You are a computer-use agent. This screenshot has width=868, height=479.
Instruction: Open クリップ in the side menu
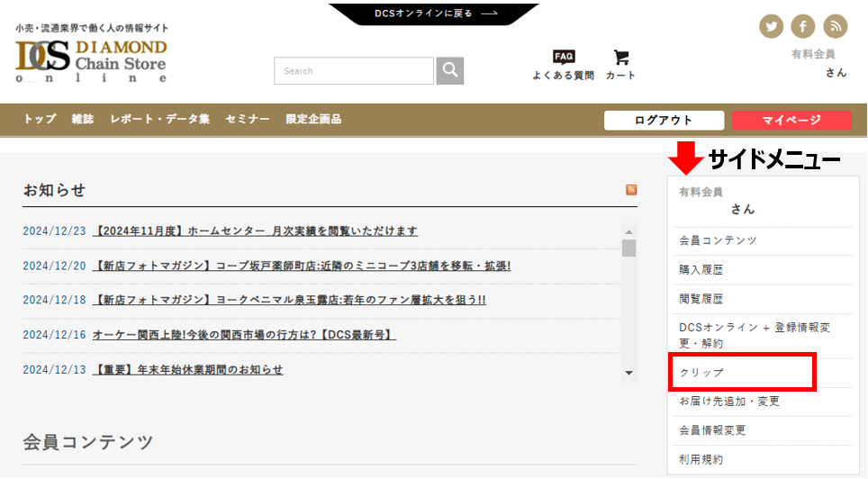[x=701, y=373]
